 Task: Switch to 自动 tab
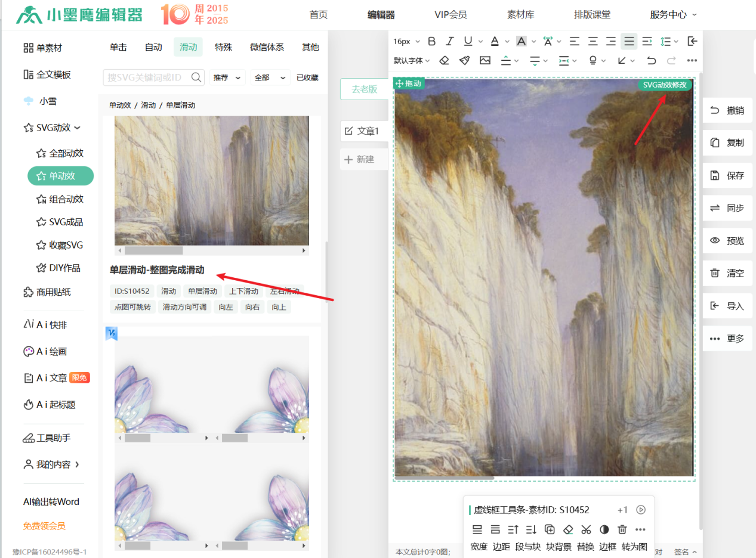pyautogui.click(x=153, y=47)
